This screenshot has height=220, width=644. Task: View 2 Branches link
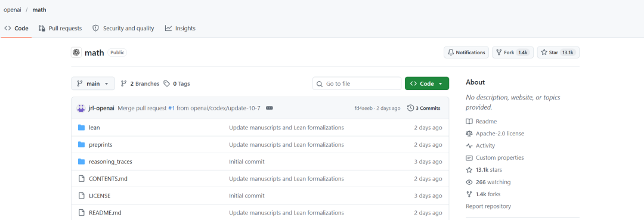pyautogui.click(x=140, y=83)
